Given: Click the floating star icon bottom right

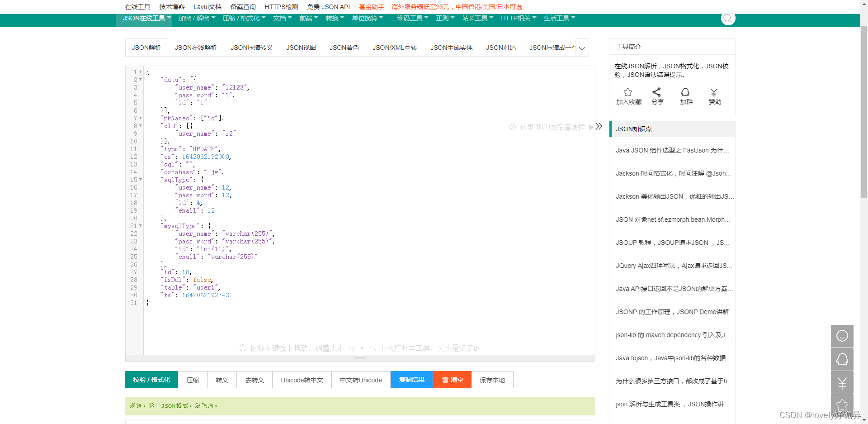Looking at the screenshot, I should coord(842,405).
